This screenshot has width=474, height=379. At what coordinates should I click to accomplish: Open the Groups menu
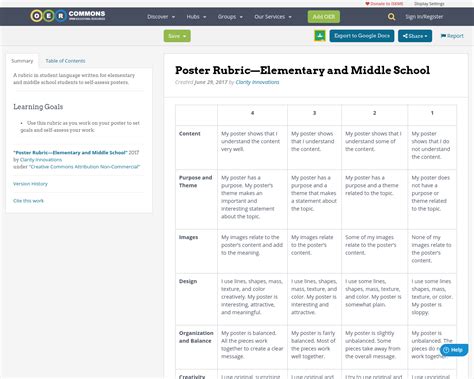tap(230, 17)
